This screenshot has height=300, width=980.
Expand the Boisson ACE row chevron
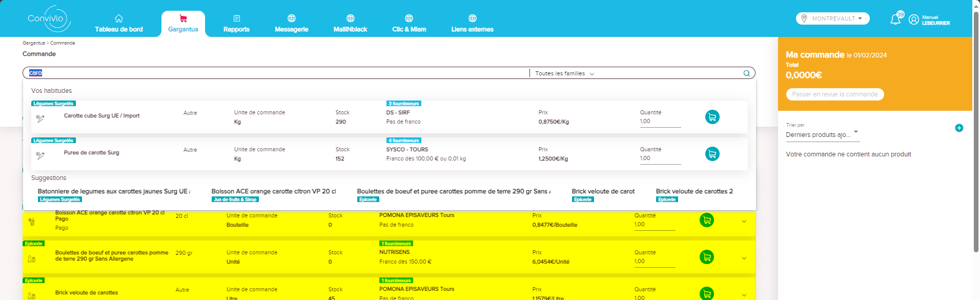point(744,222)
